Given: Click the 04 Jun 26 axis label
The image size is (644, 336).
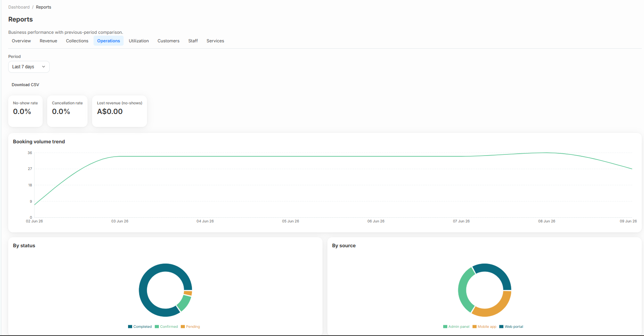Looking at the screenshot, I should pyautogui.click(x=205, y=221).
